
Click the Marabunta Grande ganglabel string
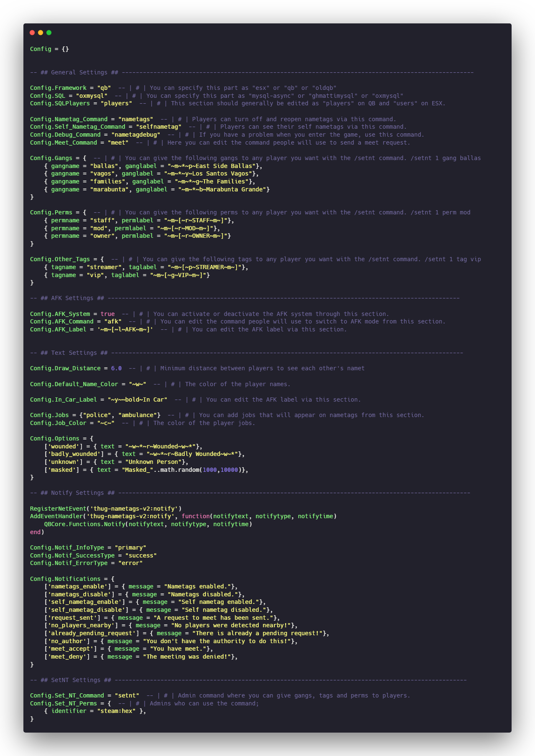point(222,189)
